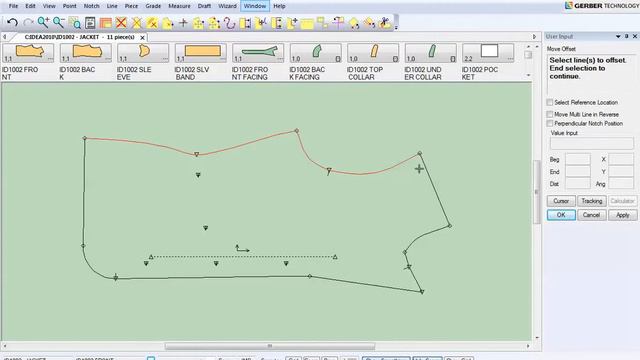640x360 pixels.
Task: Select the ID1002 TOP COLLAR piece thumbnail
Action: (373, 53)
